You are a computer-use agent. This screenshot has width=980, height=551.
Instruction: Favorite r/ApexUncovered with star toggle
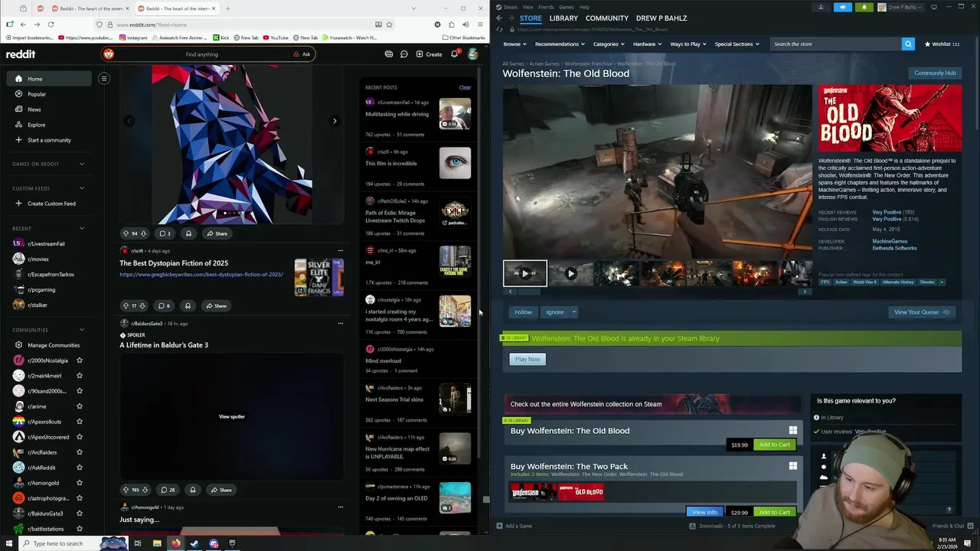click(x=80, y=437)
